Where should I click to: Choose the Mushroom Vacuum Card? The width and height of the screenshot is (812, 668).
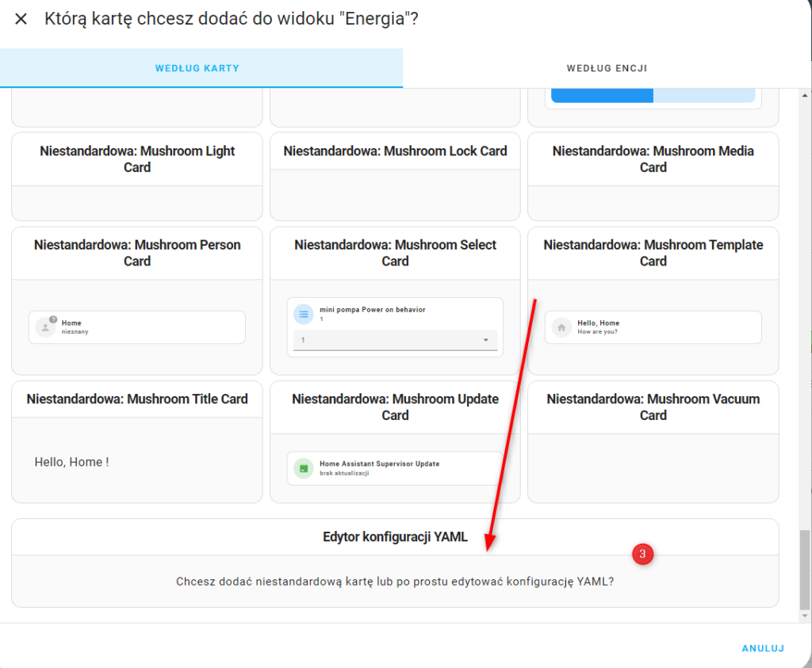point(653,407)
